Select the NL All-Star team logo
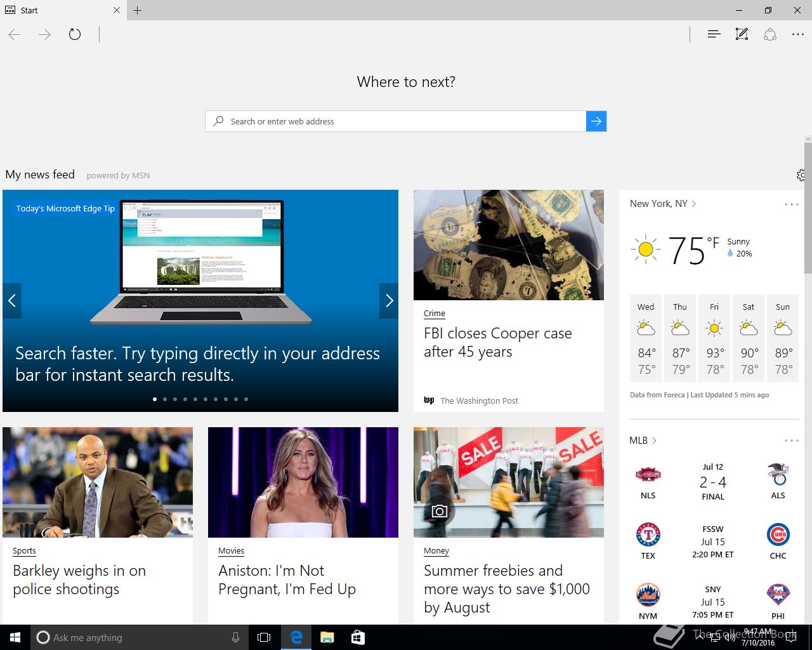The height and width of the screenshot is (650, 812). pyautogui.click(x=648, y=474)
